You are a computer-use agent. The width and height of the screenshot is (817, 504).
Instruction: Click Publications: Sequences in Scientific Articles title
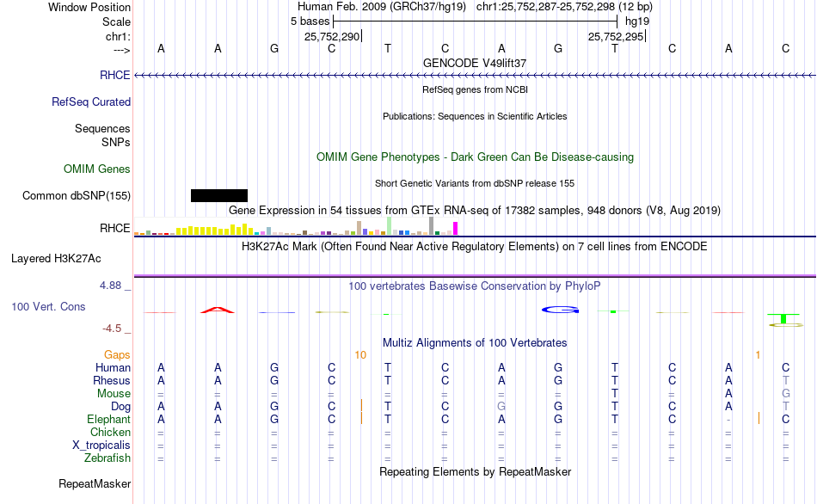[475, 116]
